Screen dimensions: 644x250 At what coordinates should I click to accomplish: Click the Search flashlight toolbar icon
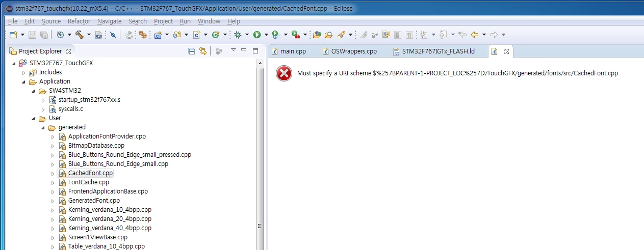point(341,35)
